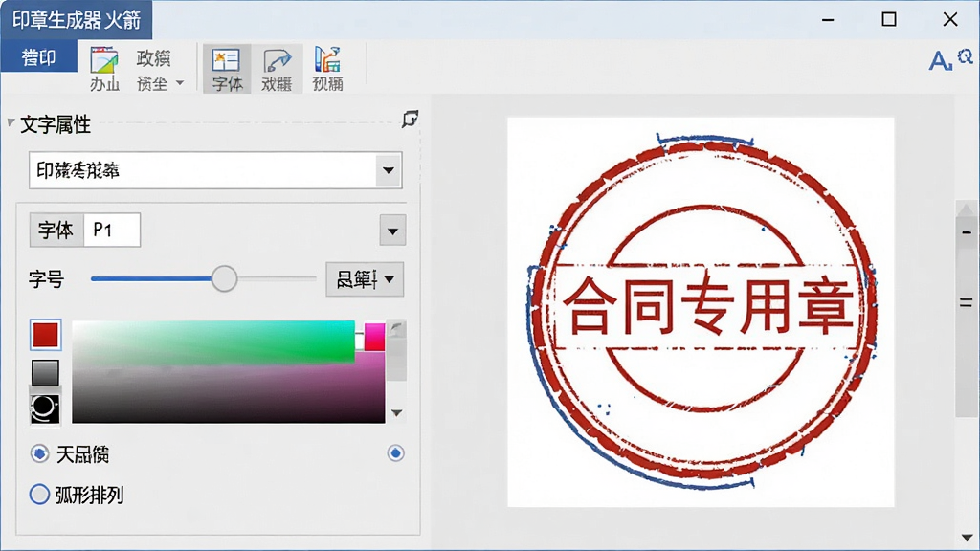Click the equals-sign button on right strip
Viewport: 980px width, 551px height.
[967, 303]
